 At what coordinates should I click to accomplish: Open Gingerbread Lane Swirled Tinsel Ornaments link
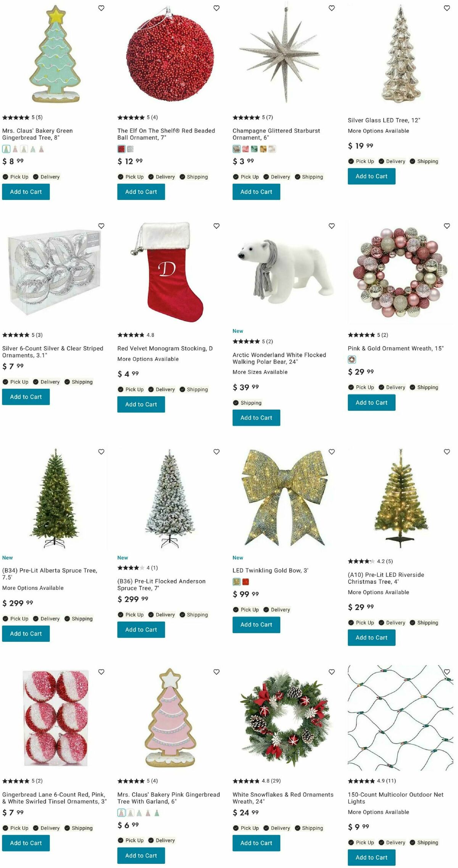[54, 798]
